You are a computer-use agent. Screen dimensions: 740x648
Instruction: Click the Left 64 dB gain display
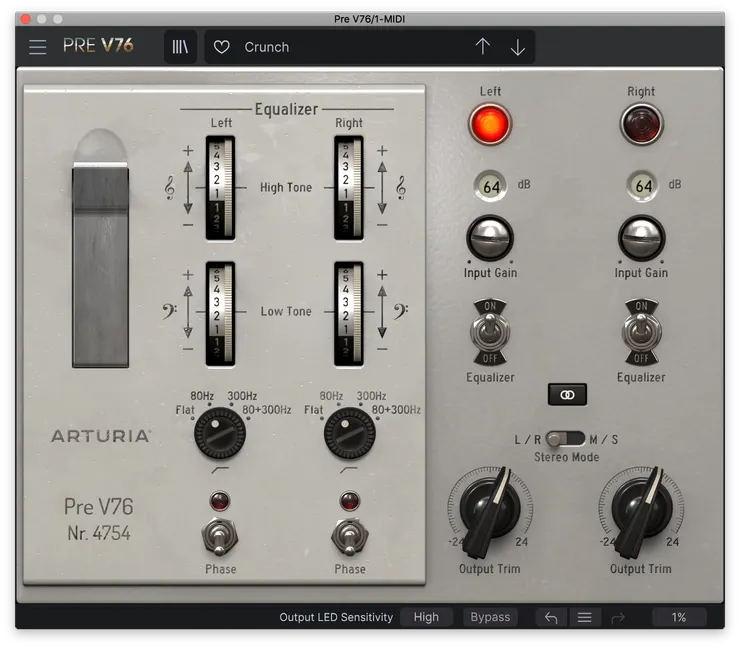coord(491,186)
